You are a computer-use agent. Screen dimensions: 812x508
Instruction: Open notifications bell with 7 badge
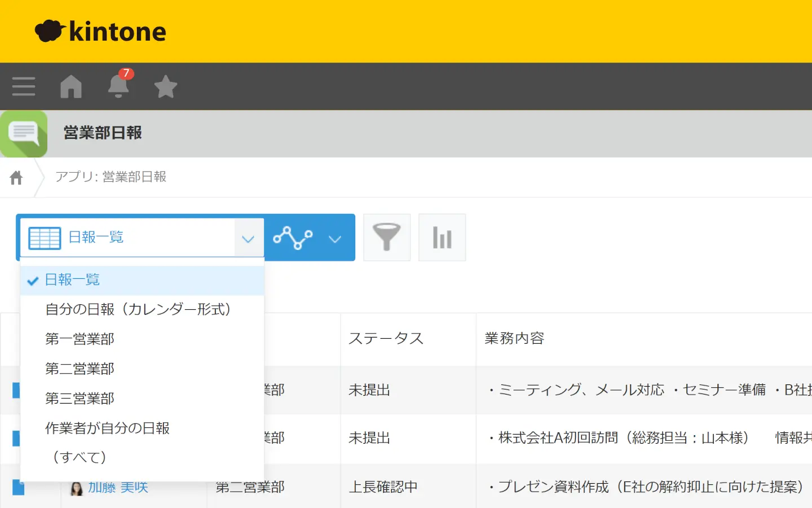118,86
